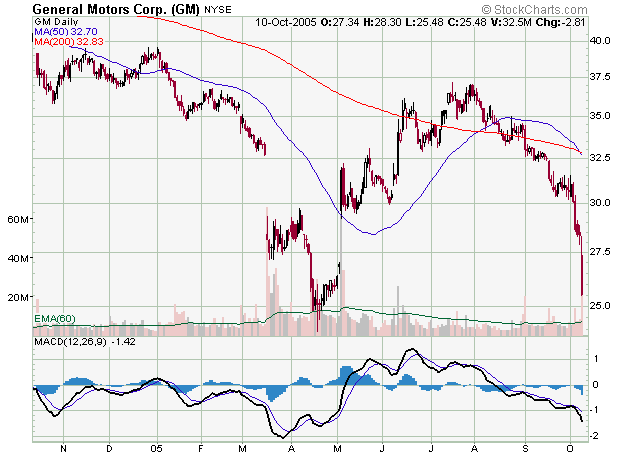Image resolution: width=620 pixels, height=458 pixels.
Task: Click the General Motors Corp. (GM) chart title
Action: coord(116,9)
